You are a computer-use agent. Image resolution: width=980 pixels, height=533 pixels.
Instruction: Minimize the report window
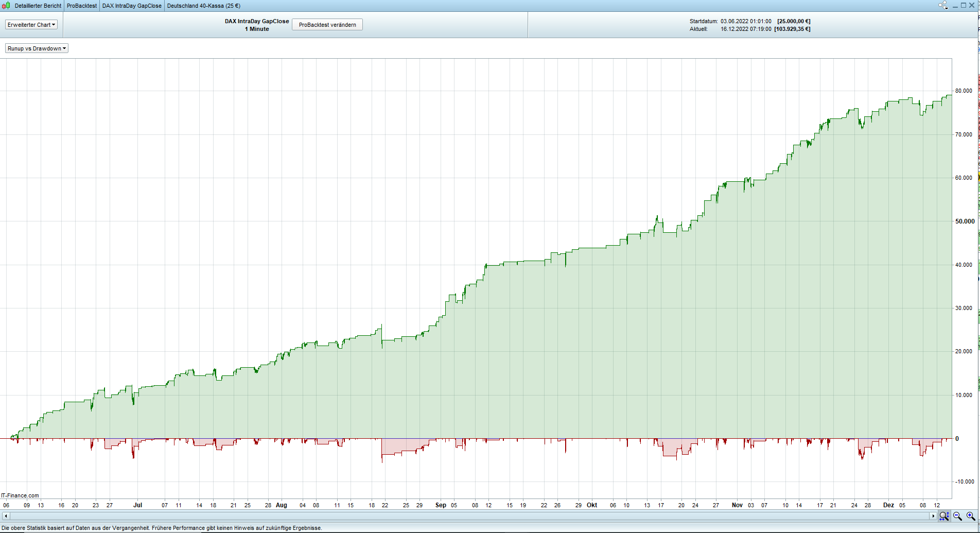pyautogui.click(x=955, y=6)
